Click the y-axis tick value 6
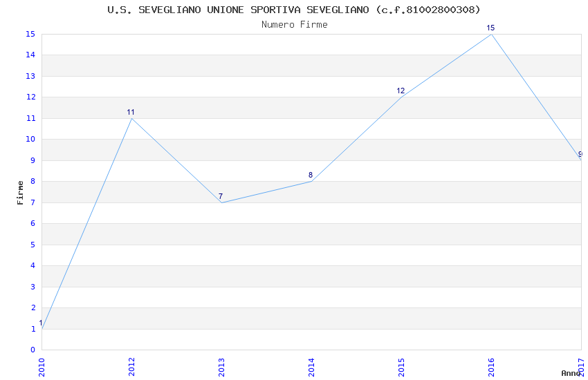588x380 pixels. point(33,223)
